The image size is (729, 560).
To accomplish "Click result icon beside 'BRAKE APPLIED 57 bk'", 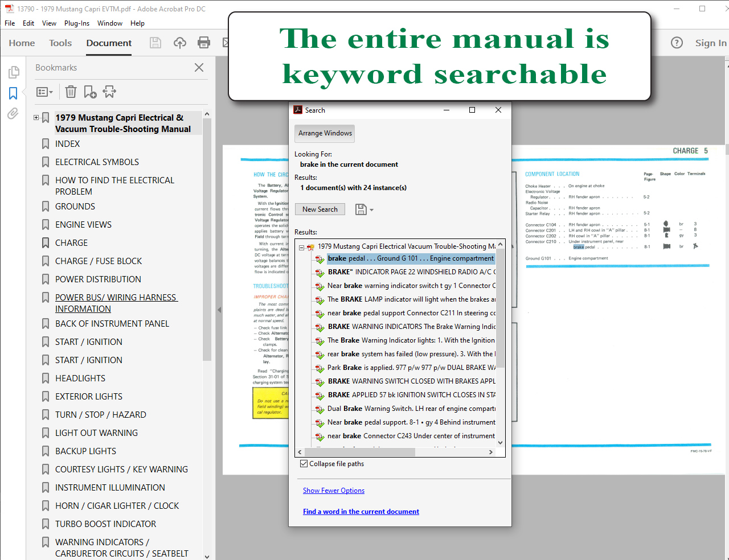I will point(320,396).
